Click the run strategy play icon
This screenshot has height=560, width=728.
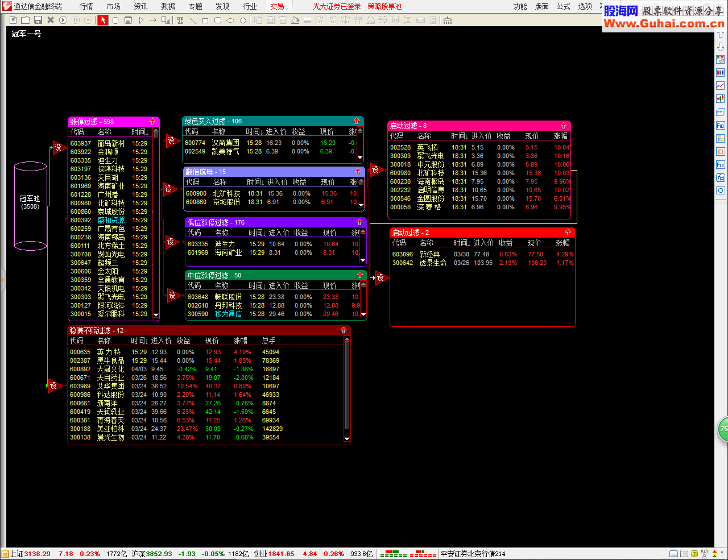(x=63, y=20)
